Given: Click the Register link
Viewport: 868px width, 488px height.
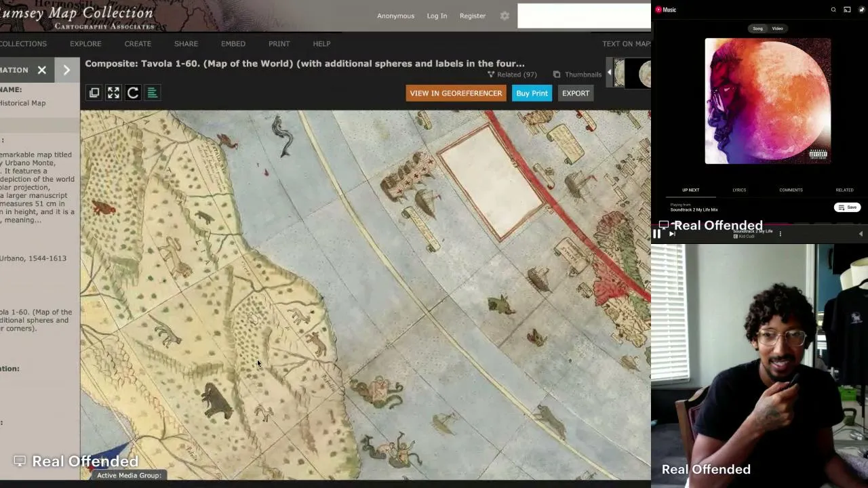Looking at the screenshot, I should 473,16.
